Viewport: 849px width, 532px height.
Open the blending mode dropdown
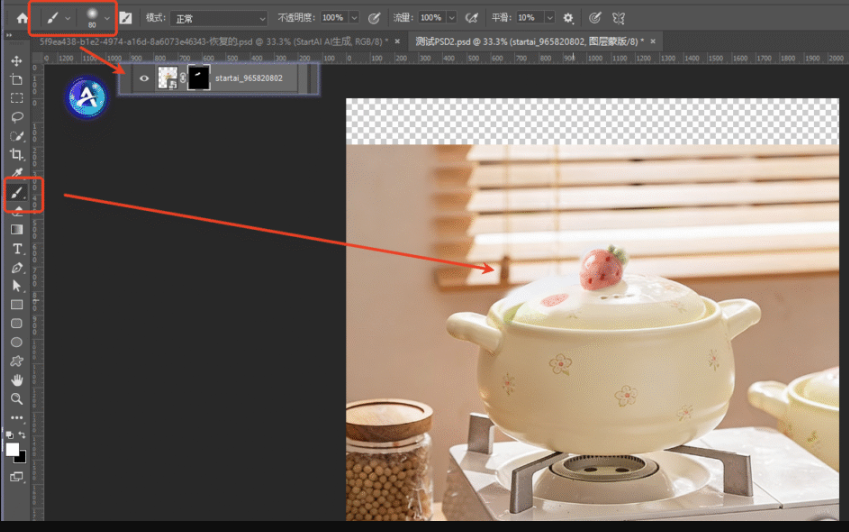pyautogui.click(x=219, y=18)
